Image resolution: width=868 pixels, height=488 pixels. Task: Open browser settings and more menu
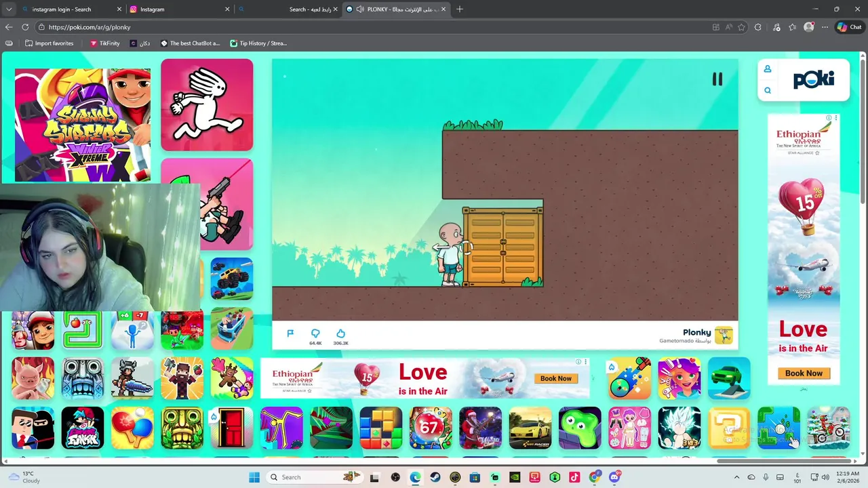click(825, 27)
